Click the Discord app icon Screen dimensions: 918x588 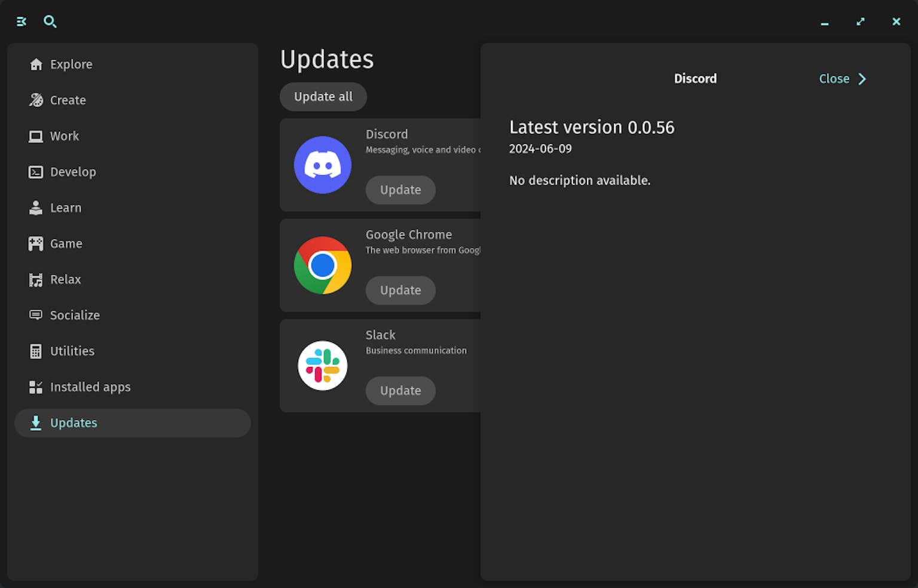[323, 165]
